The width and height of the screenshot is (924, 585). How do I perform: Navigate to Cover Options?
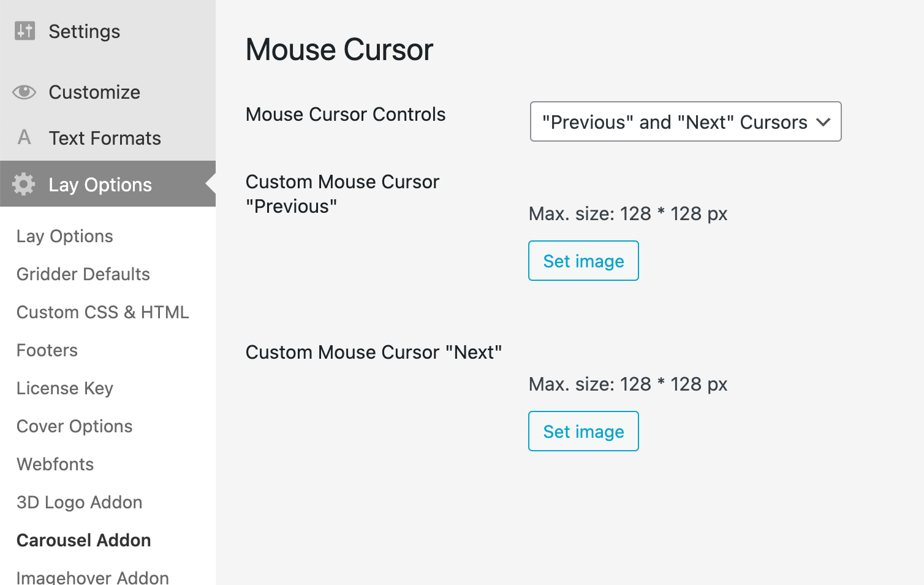point(75,427)
